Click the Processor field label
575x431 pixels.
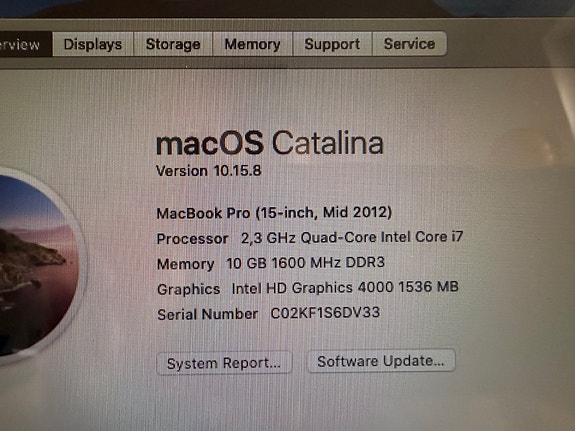tap(192, 239)
